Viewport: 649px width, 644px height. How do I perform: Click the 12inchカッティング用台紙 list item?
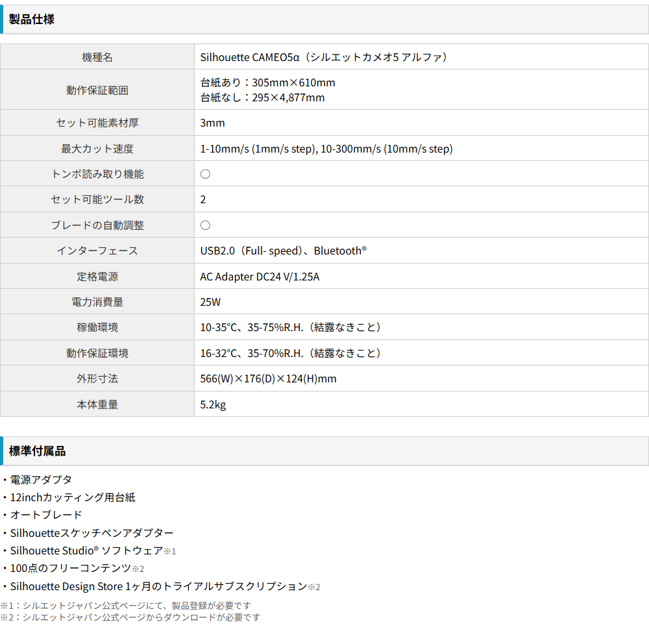[73, 497]
